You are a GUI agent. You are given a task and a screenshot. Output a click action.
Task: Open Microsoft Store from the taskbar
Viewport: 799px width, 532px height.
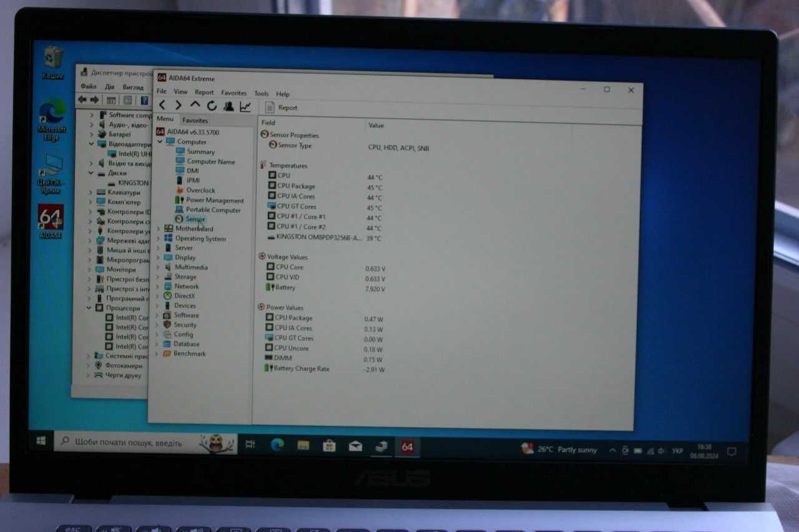click(x=329, y=445)
